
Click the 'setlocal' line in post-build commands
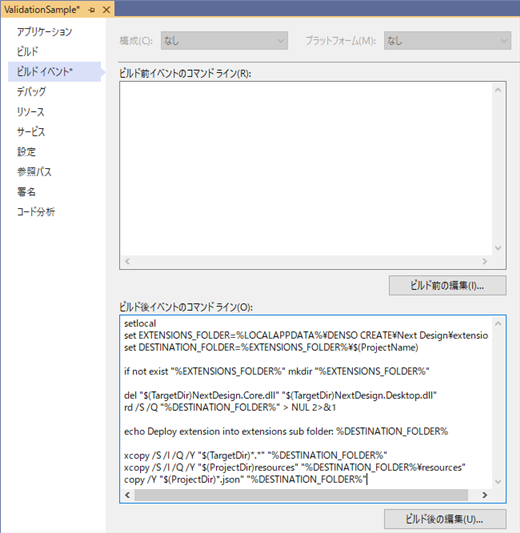coord(140,323)
